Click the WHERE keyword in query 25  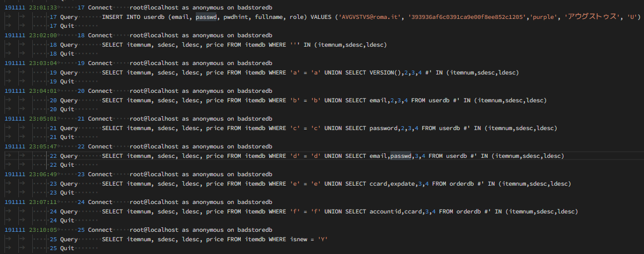click(x=277, y=239)
